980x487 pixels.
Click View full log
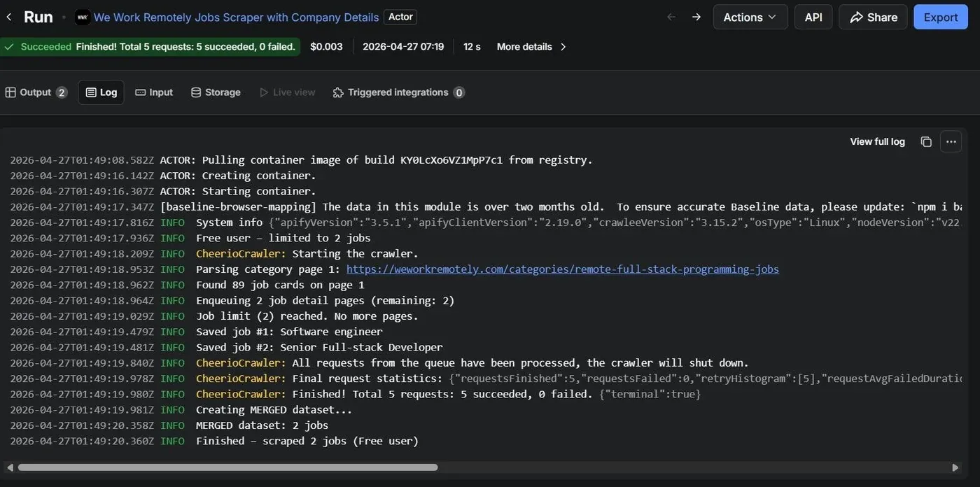coord(877,141)
